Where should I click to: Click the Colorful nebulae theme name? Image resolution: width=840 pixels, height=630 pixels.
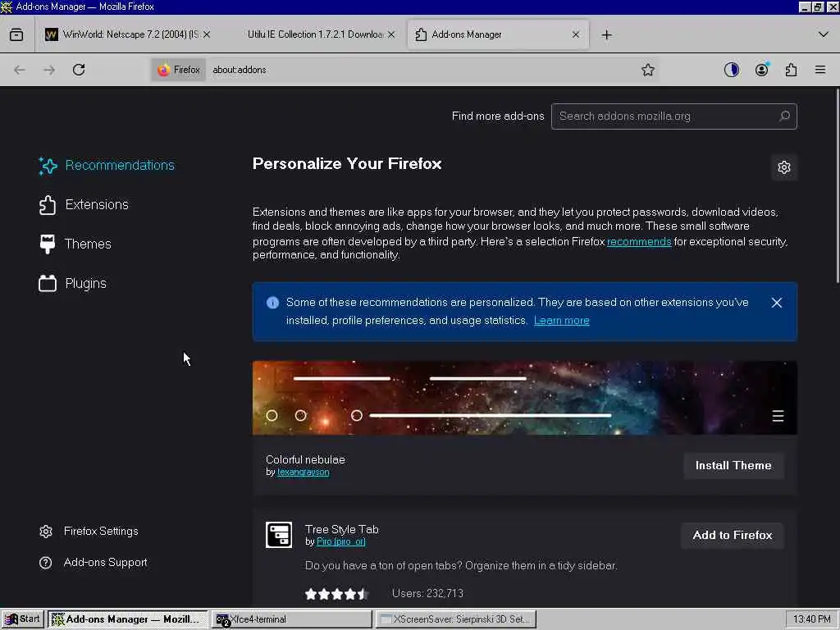[x=305, y=459]
